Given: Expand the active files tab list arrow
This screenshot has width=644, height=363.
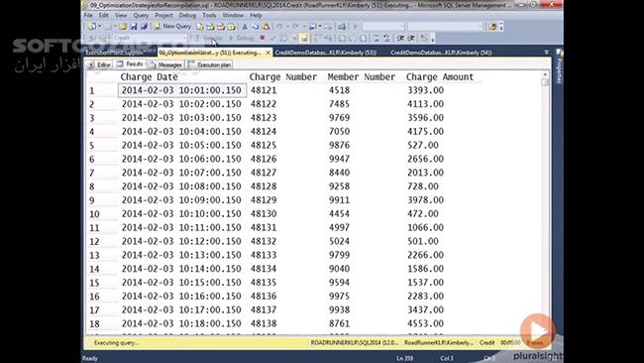Looking at the screenshot, I should [546, 53].
